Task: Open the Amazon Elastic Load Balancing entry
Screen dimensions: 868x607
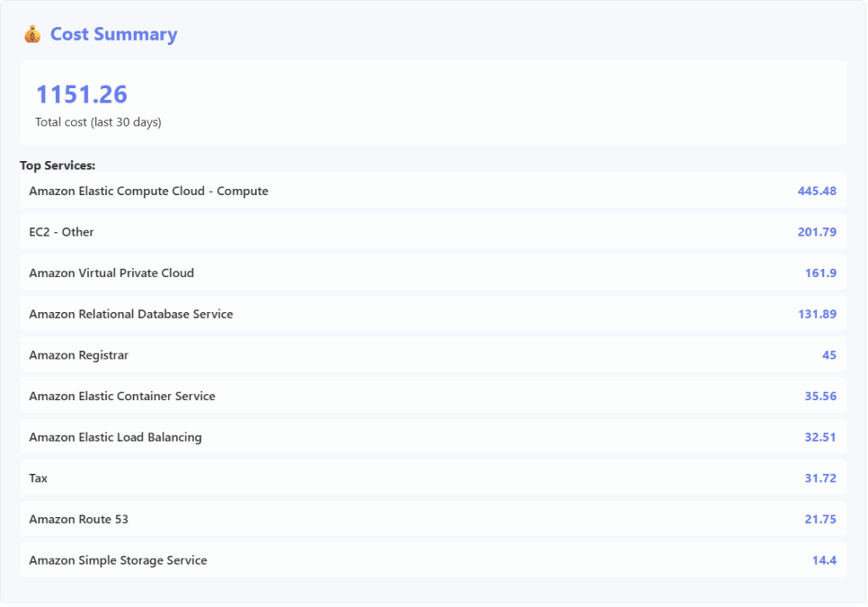Action: tap(115, 437)
